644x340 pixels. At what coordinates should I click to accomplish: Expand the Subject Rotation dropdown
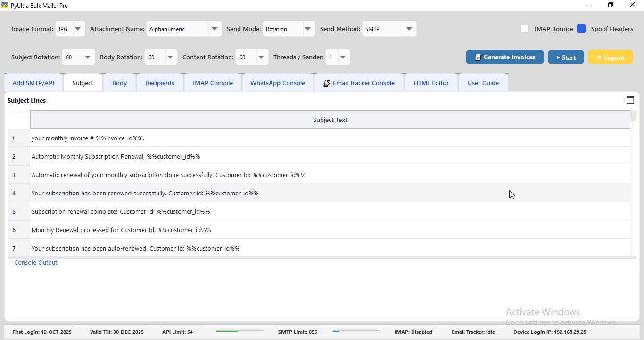88,57
